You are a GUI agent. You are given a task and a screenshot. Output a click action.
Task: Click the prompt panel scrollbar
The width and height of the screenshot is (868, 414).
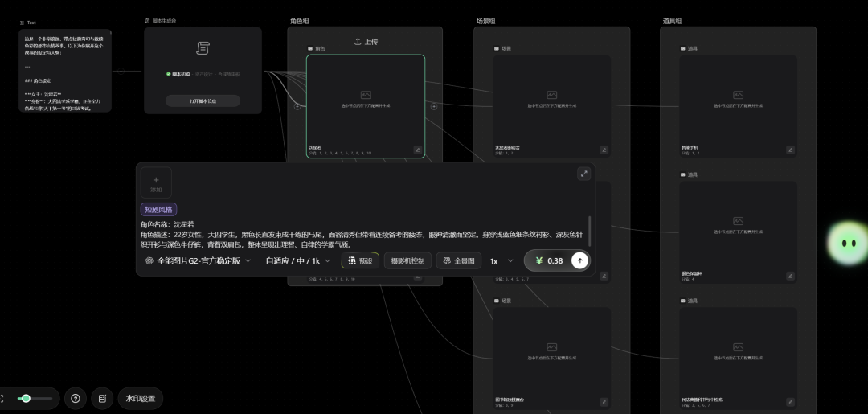(x=589, y=232)
